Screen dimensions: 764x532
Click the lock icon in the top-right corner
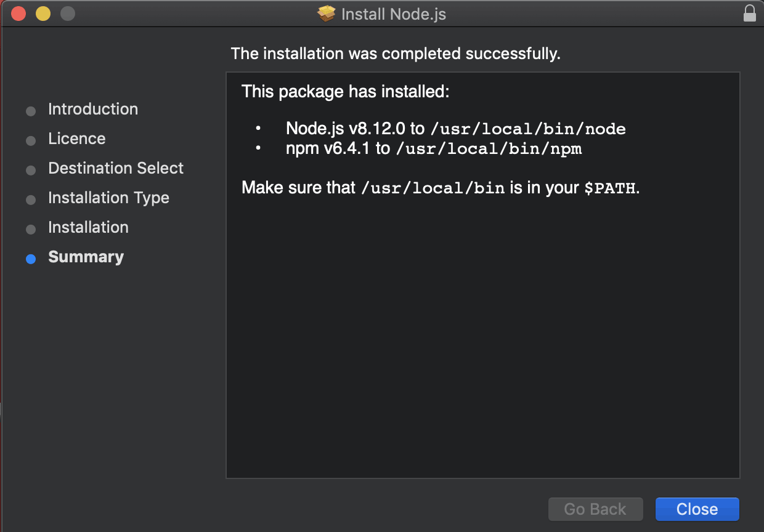tap(750, 12)
